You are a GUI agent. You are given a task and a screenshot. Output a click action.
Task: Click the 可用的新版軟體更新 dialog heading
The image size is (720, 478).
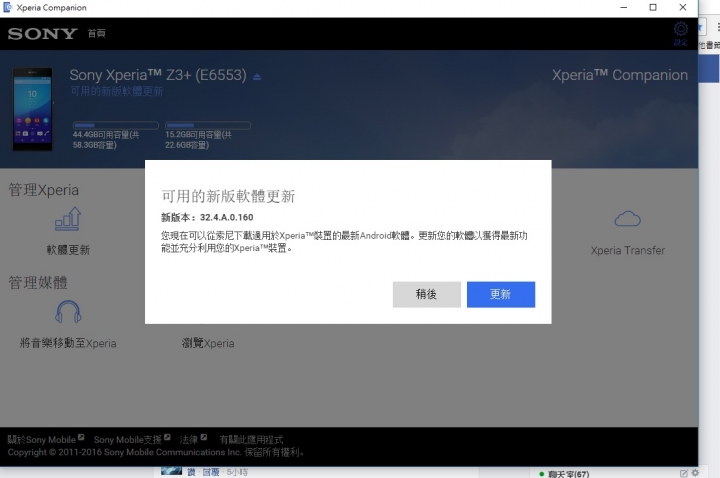tap(228, 196)
